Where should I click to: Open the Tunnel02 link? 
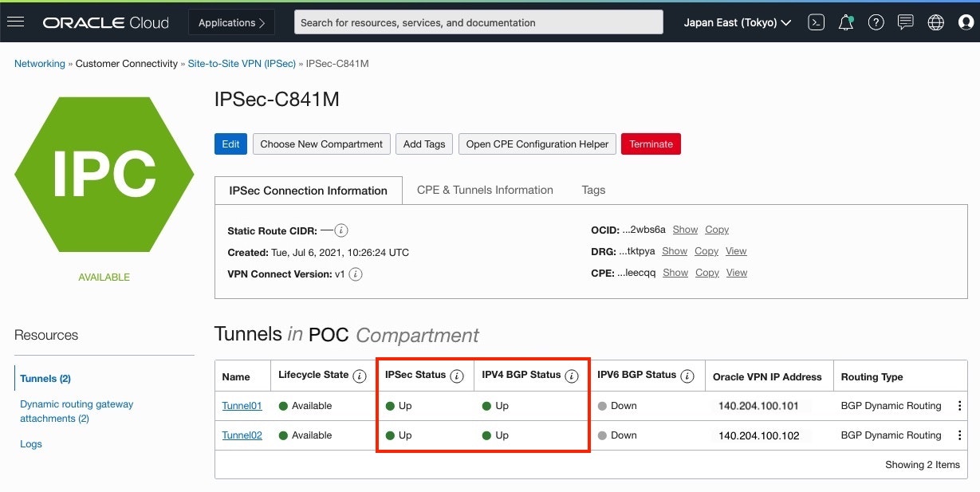pyautogui.click(x=242, y=435)
